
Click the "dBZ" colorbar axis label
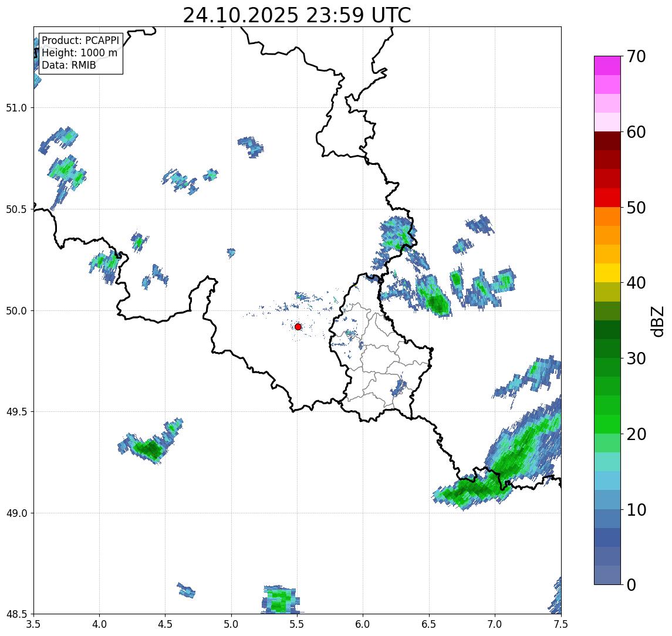[x=657, y=322]
